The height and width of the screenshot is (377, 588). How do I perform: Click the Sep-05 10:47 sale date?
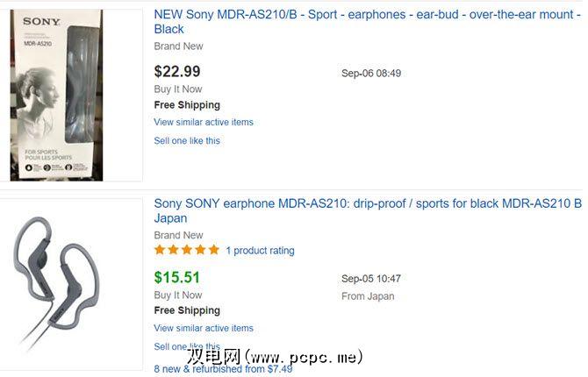coord(371,279)
